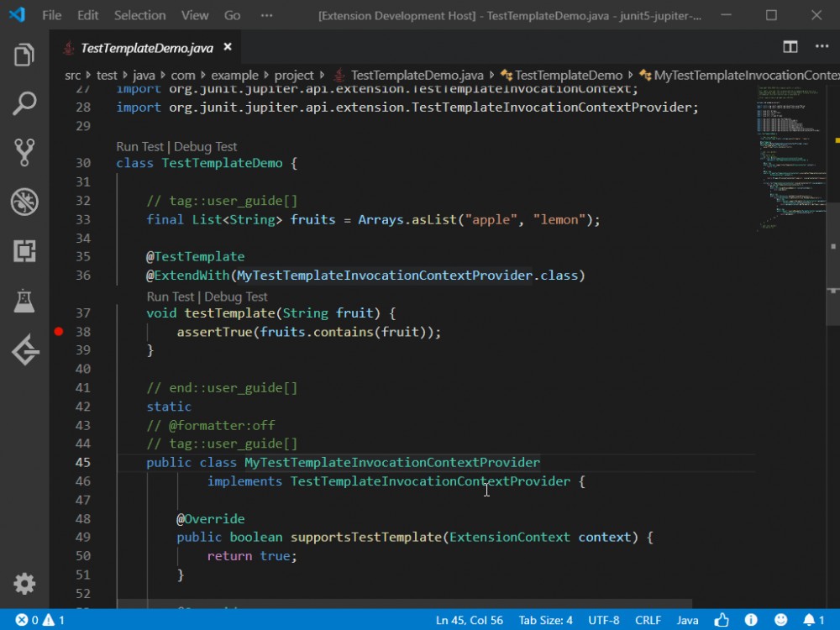Open the Explorer view
This screenshot has height=630, width=840.
[x=23, y=54]
